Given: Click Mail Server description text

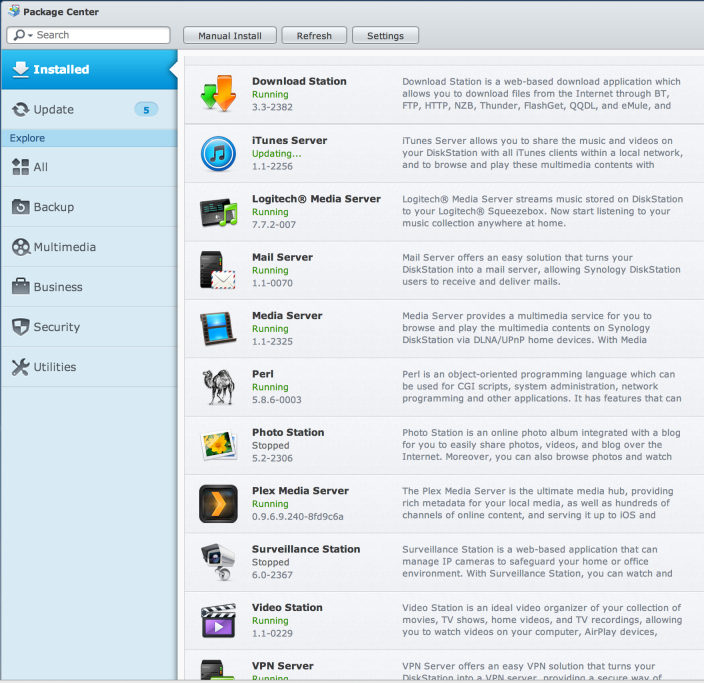Looking at the screenshot, I should tap(541, 269).
